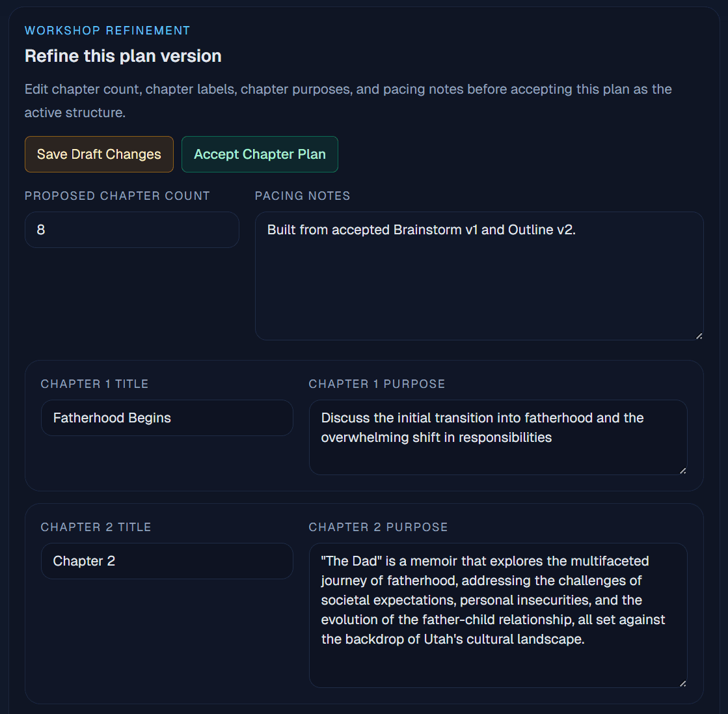728x714 pixels.
Task: Click the CHAPTER 1 TITLE label
Action: [x=94, y=384]
